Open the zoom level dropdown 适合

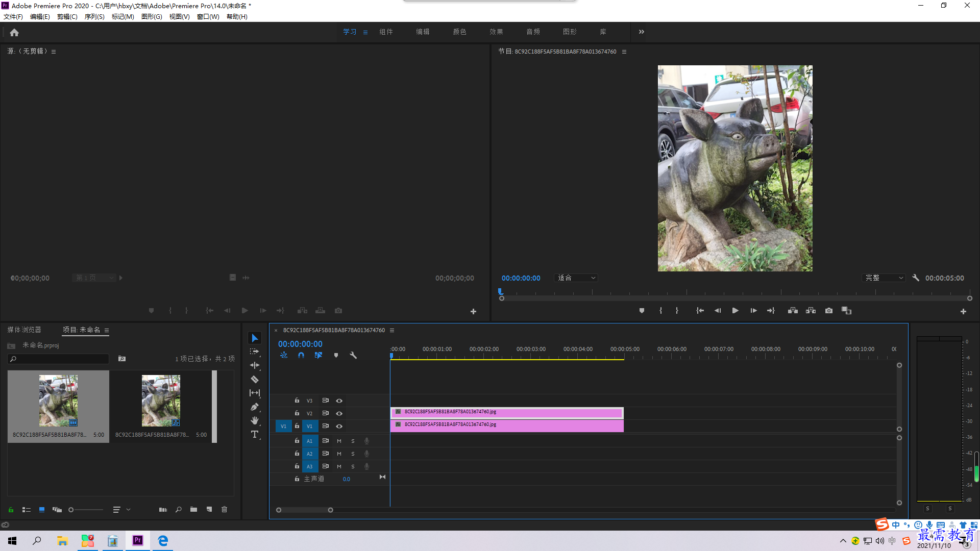pyautogui.click(x=576, y=278)
